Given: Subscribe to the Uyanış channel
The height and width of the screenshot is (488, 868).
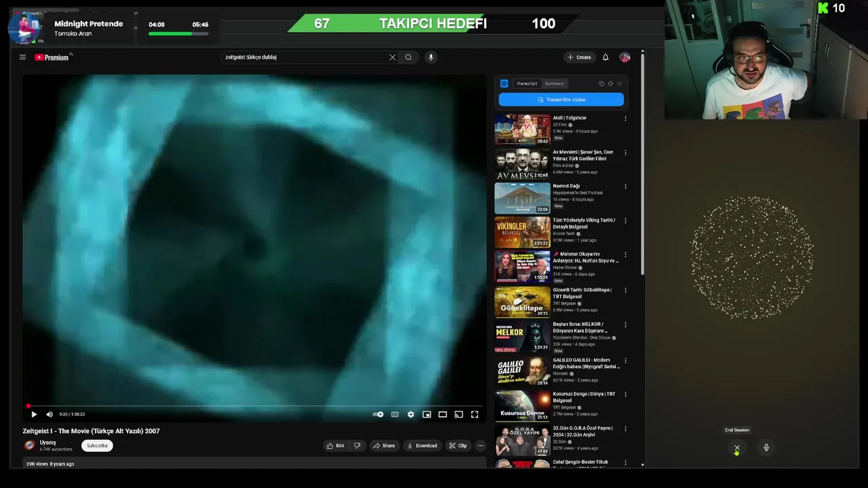Looking at the screenshot, I should (97, 445).
